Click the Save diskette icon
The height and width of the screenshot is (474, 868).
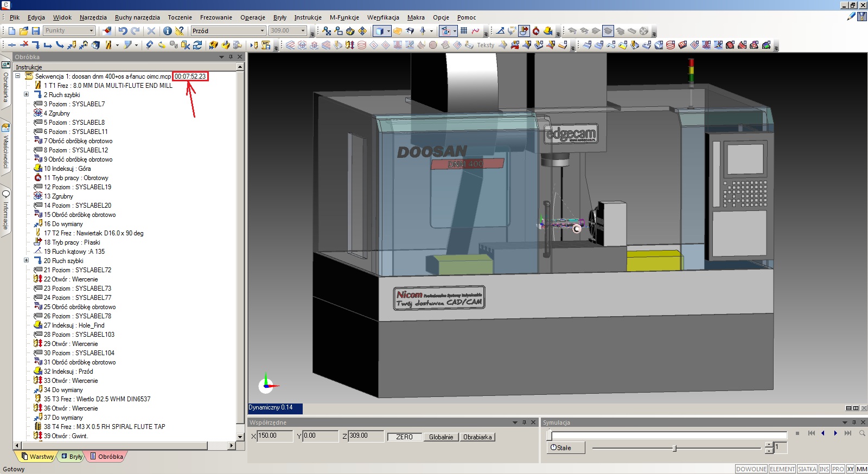click(x=35, y=31)
